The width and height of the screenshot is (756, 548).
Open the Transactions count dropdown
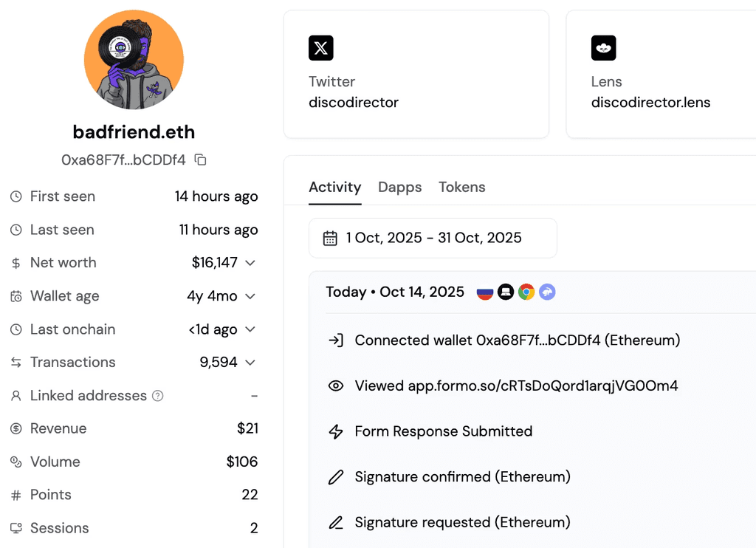click(250, 363)
